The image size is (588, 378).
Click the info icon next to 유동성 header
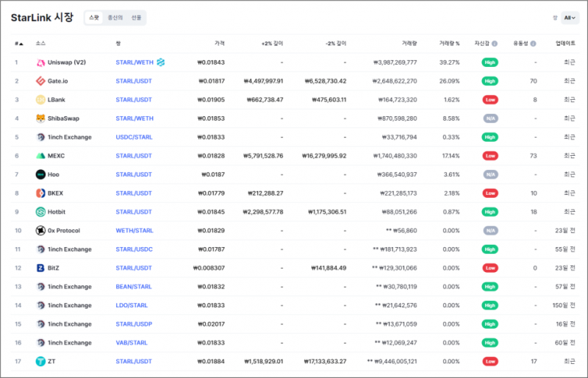(x=533, y=43)
